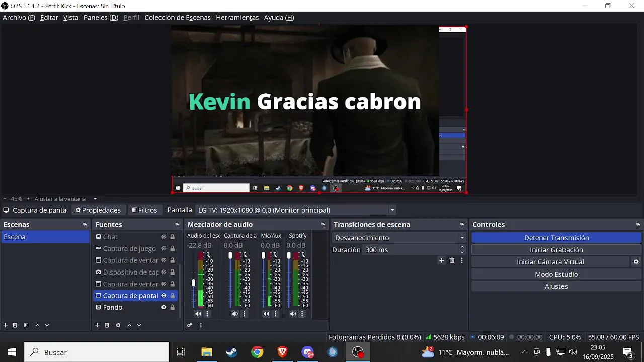Viewport: 644px width, 362px height.
Task: Mute the Captura de a channel
Action: pos(235,314)
